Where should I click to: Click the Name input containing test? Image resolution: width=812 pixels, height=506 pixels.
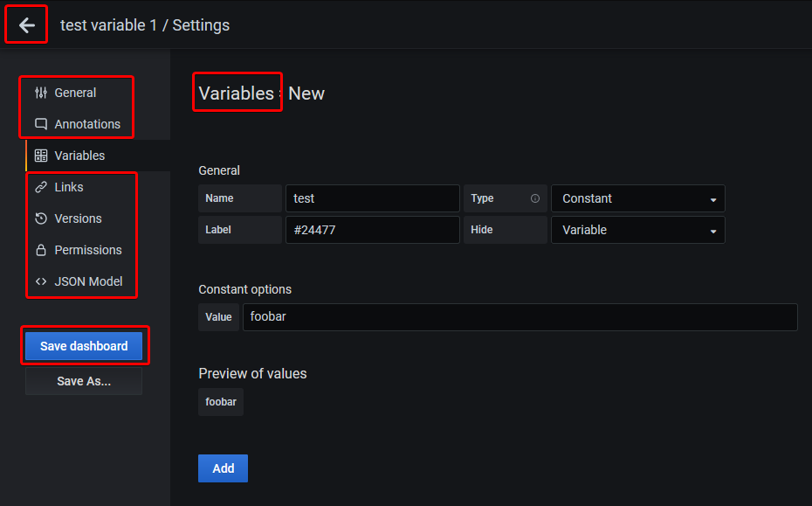[372, 198]
